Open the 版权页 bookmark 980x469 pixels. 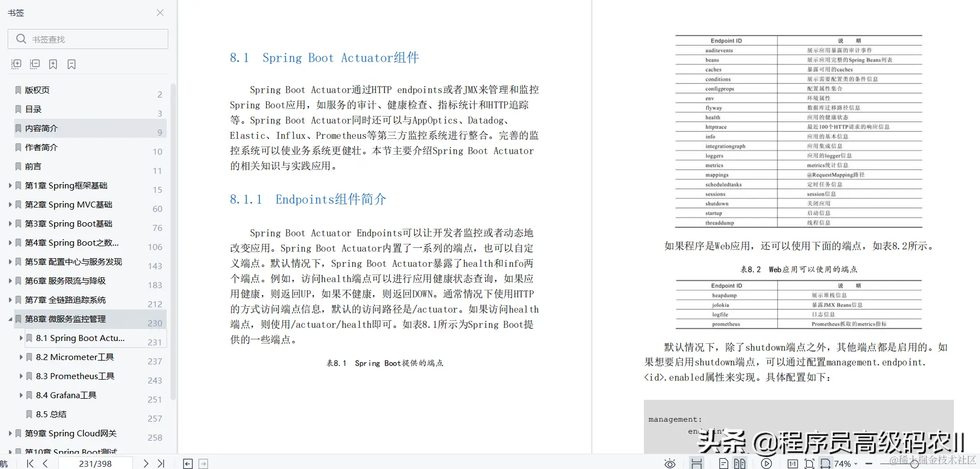tap(37, 90)
